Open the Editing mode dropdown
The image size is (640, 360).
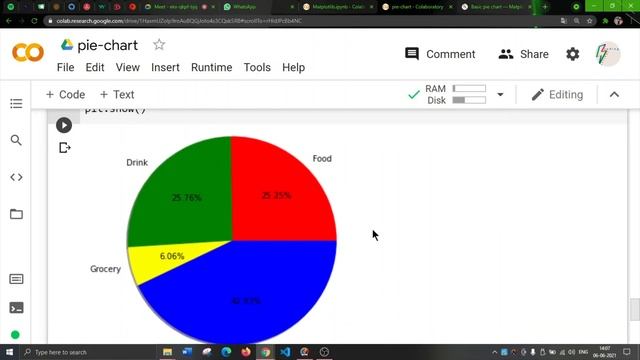point(557,95)
